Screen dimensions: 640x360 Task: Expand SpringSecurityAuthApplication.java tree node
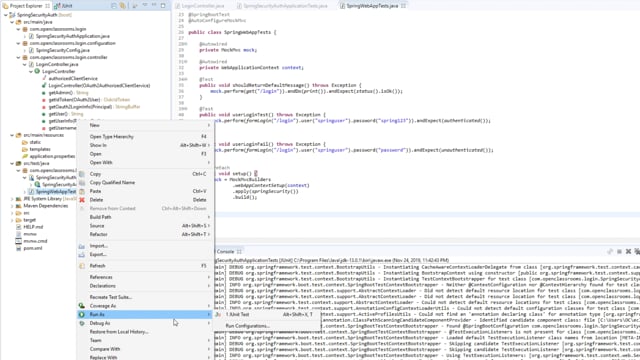25,36
